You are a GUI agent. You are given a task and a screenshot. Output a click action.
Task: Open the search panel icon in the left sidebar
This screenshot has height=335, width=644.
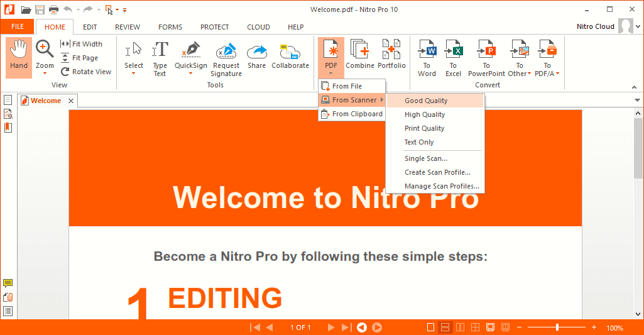(8, 114)
